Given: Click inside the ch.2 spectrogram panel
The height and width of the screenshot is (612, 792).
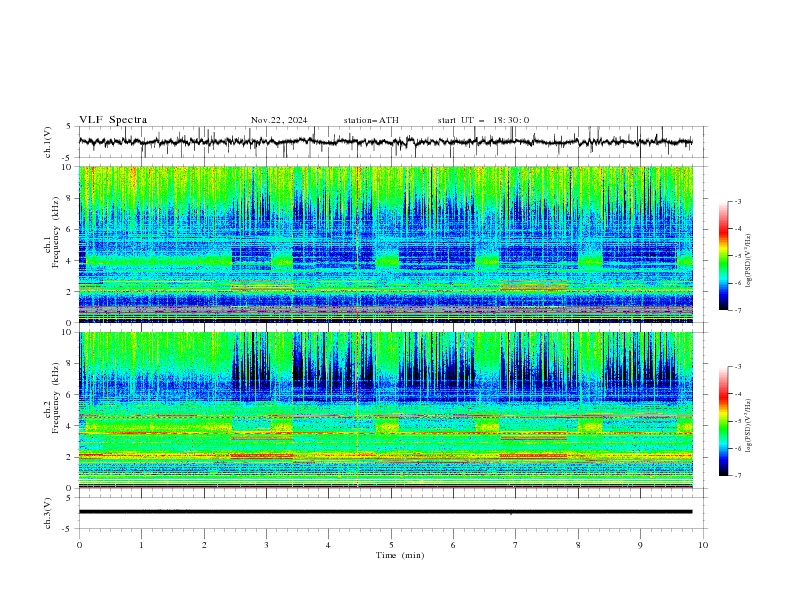Looking at the screenshot, I should coord(386,410).
